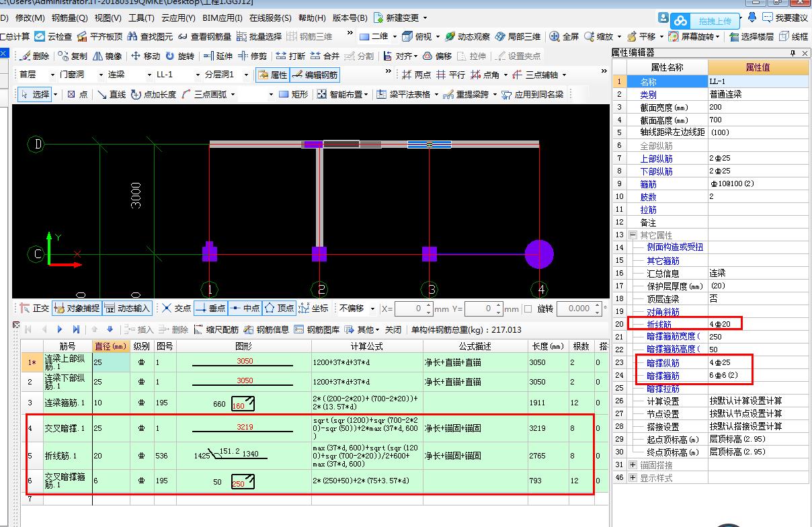Click the 拖拽上传 upload button
Screen dimensions: 812x527
coord(706,20)
